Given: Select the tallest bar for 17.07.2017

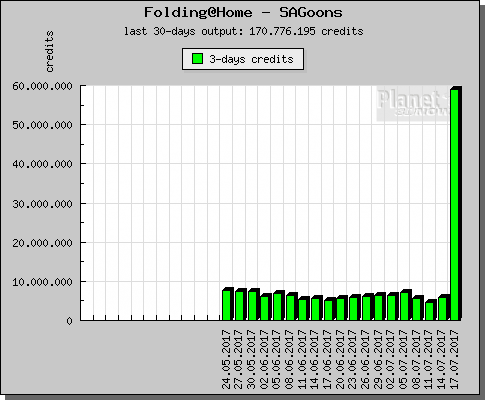Looking at the screenshot, I should pos(456,203).
